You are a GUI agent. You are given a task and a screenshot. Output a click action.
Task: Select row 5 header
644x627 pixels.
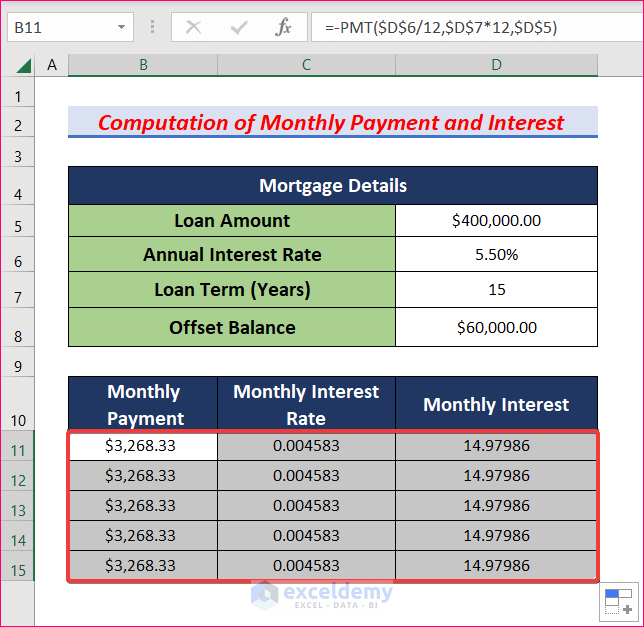18,220
